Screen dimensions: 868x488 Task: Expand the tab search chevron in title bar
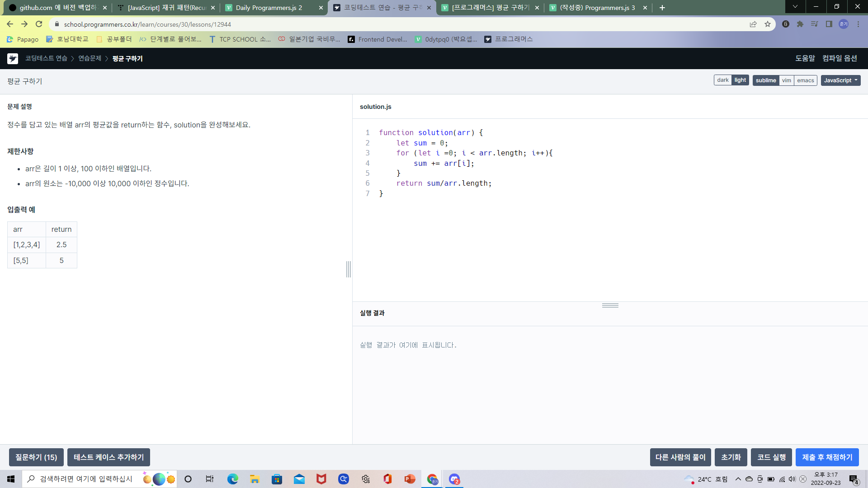795,7
